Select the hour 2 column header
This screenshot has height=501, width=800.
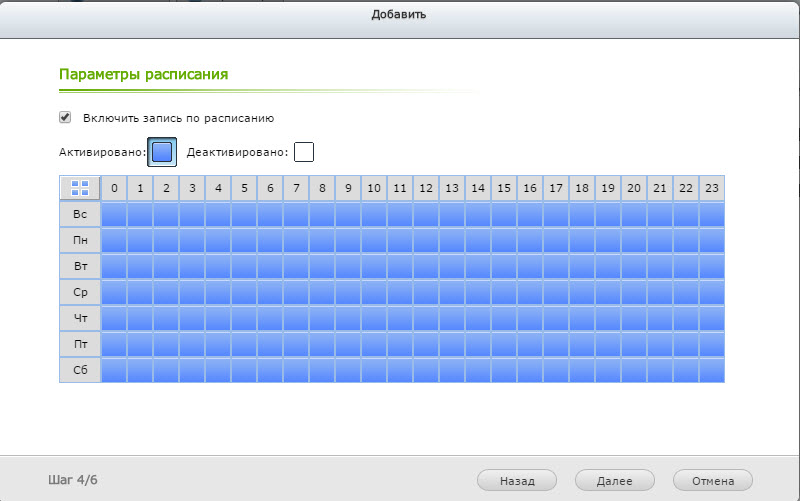(166, 188)
